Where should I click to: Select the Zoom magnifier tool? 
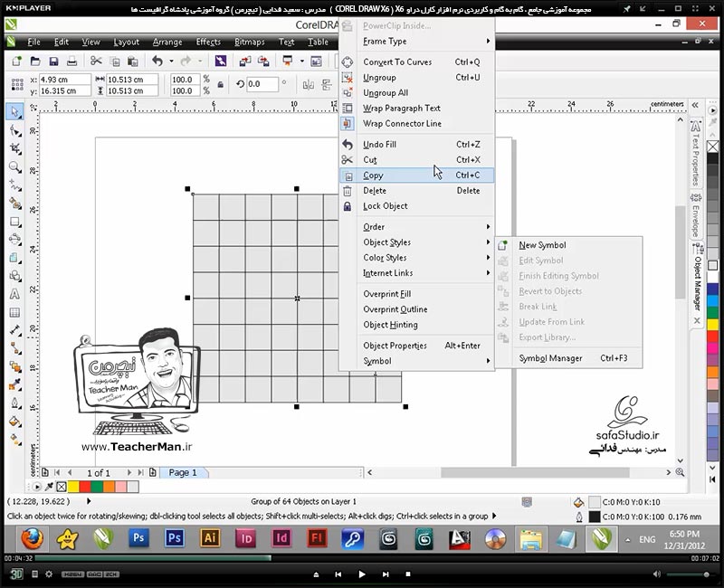15,167
